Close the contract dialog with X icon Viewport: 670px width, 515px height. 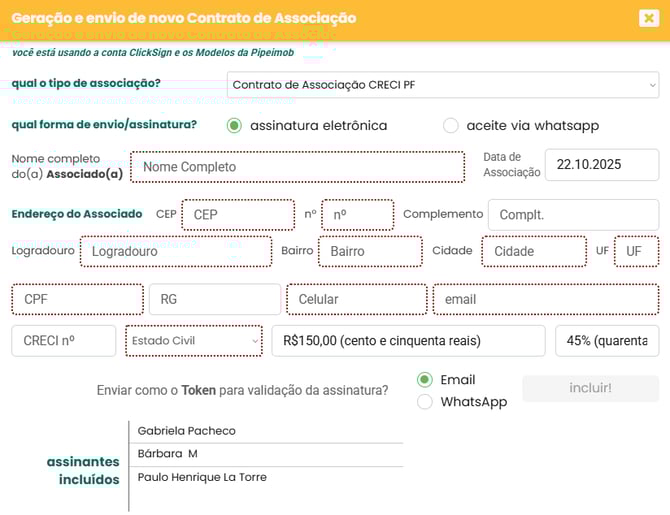coord(648,17)
